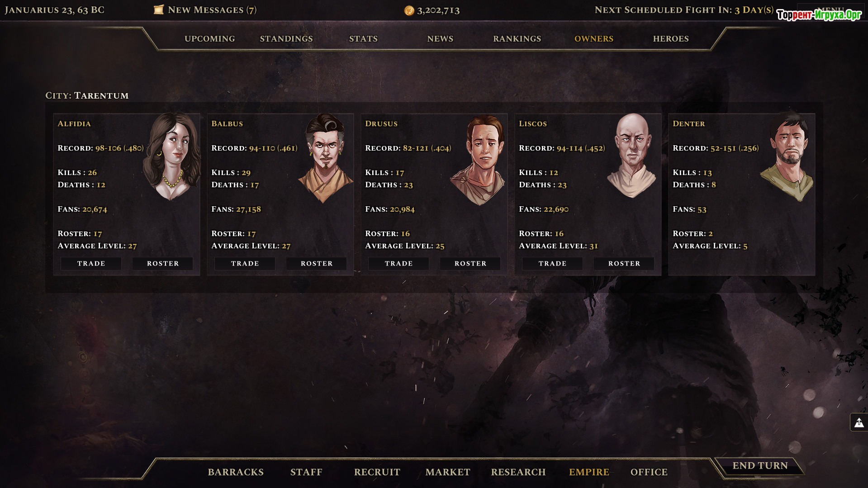Select Liscos's bald portrait
The height and width of the screenshot is (488, 868).
point(632,155)
